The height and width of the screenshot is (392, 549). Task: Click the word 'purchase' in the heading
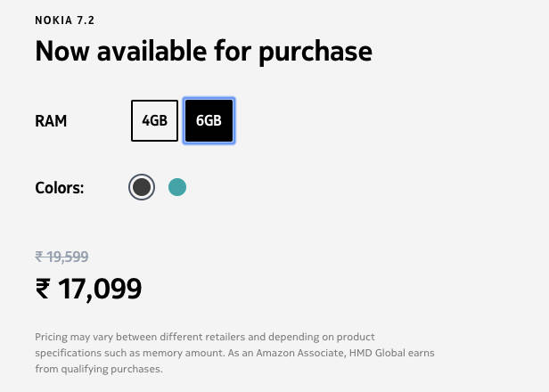pos(315,51)
